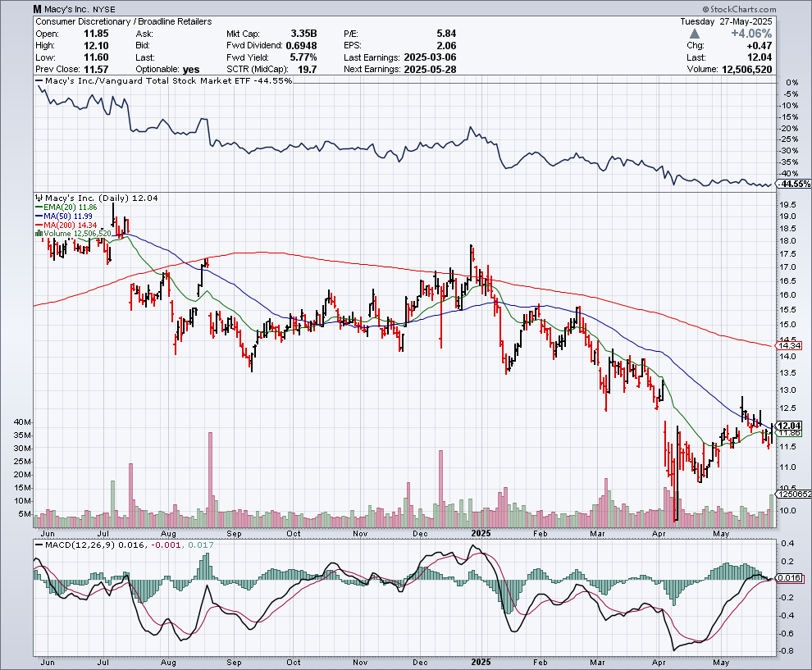812x670 pixels.
Task: Click the date Tuesday 27-May-2025
Action: click(726, 22)
